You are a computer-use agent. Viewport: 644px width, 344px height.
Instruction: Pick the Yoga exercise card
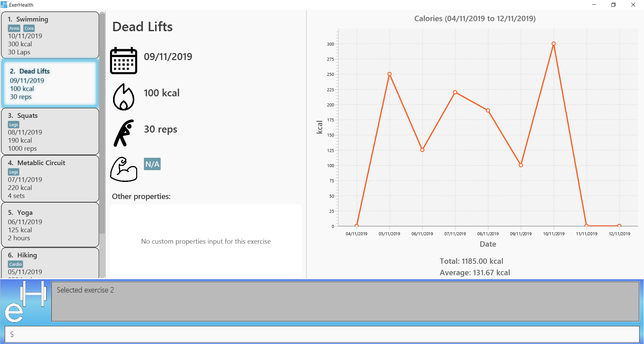(x=50, y=225)
